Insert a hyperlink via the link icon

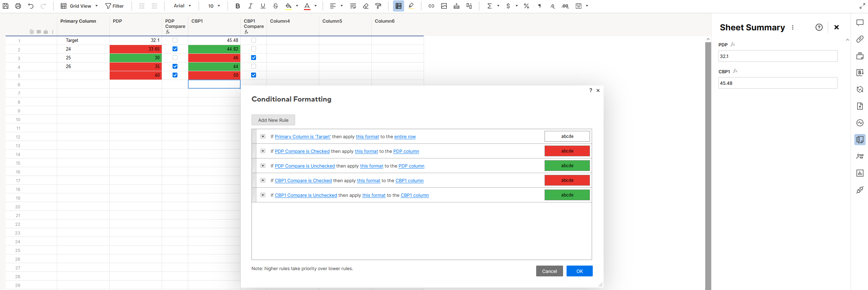click(x=431, y=6)
